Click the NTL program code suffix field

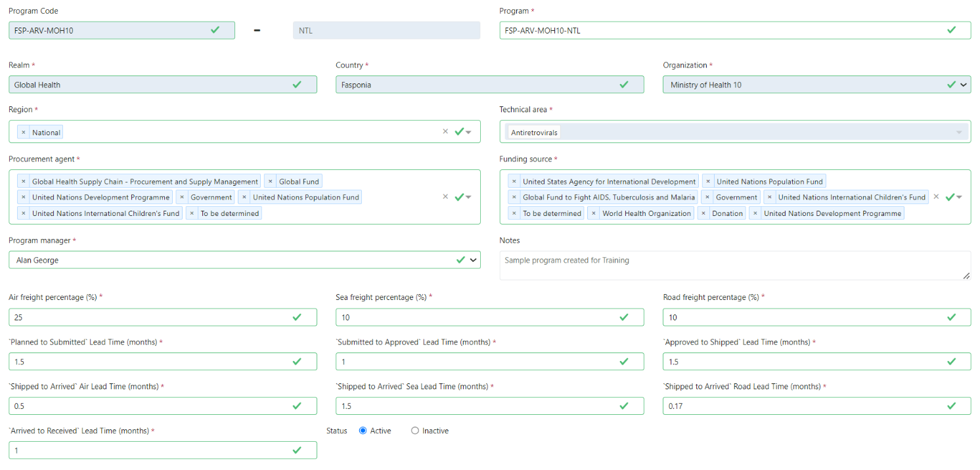click(x=387, y=30)
